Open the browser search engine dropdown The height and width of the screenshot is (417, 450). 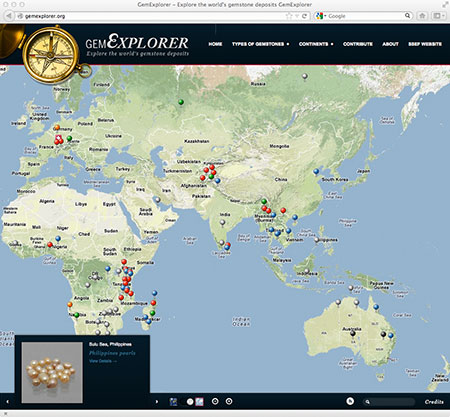[320, 16]
